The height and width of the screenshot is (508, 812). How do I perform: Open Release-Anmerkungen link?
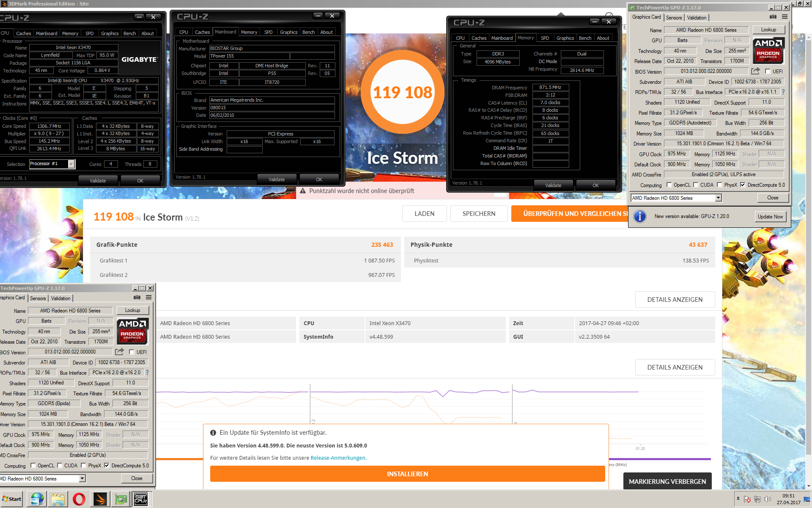[338, 458]
